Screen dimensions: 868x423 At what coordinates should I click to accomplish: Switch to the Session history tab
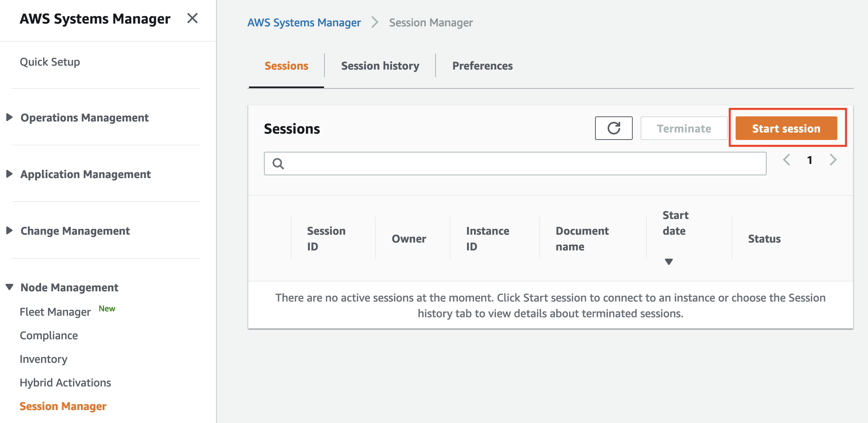380,65
